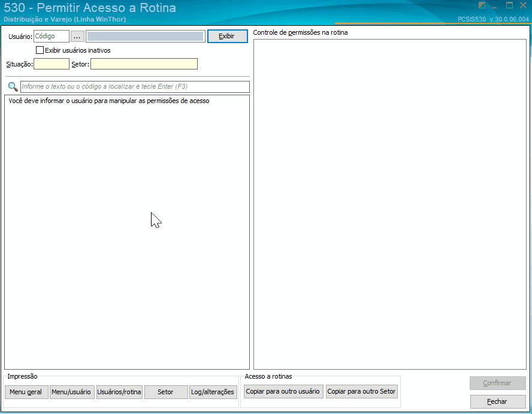Click the Setor print button

[x=166, y=392]
